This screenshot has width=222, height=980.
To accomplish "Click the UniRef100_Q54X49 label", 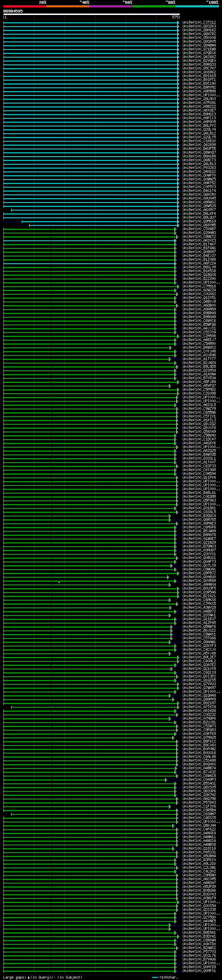I will click(x=199, y=431).
